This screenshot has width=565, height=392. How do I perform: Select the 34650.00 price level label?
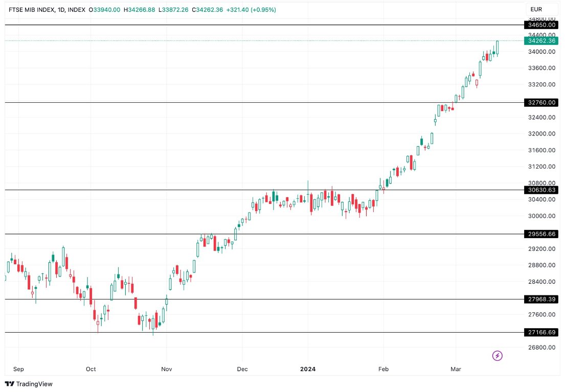pos(540,25)
